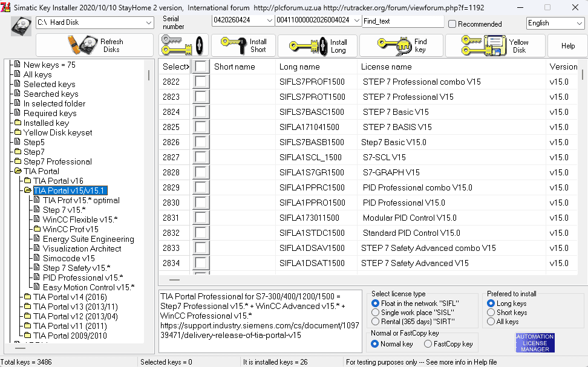Open the English language dropdown
Image resolution: width=588 pixels, height=367 pixels.
coord(578,23)
